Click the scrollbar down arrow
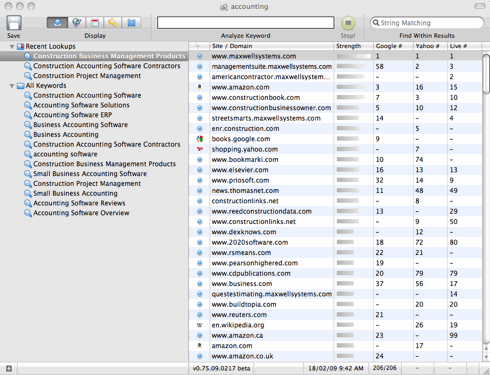Viewport: 490px width, 375px height. (486, 357)
